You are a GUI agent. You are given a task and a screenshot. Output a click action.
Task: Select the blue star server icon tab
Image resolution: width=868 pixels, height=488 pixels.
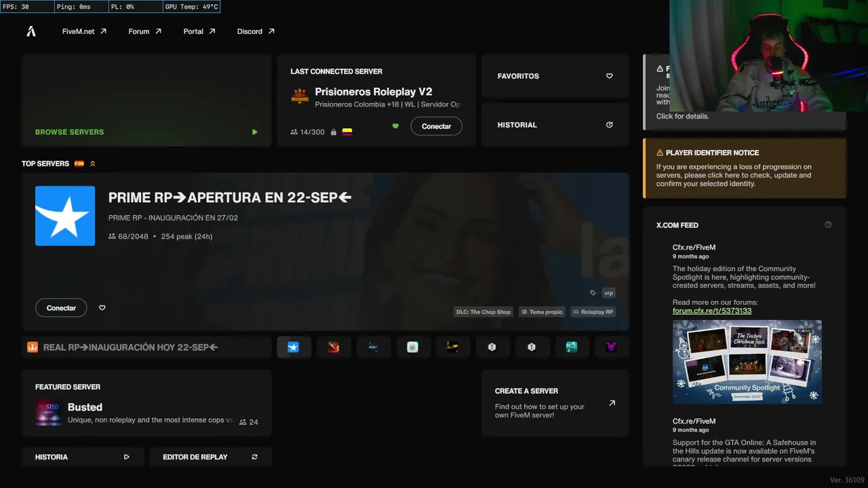tap(294, 347)
